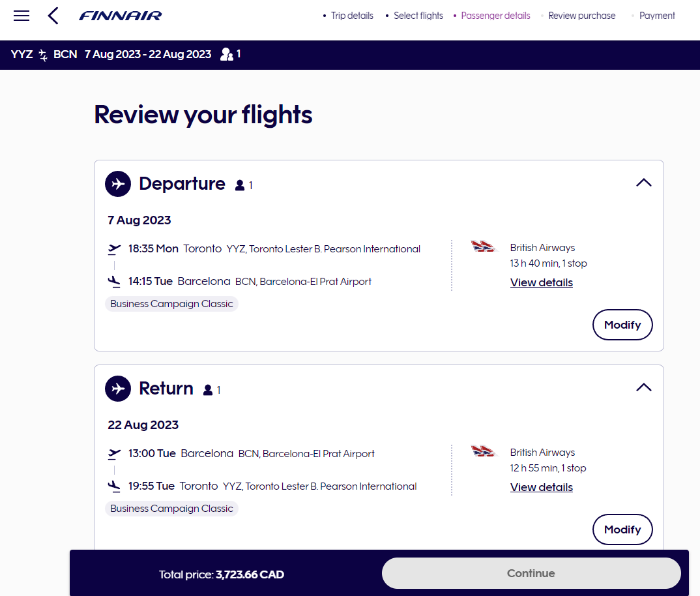Open the hamburger navigation menu
Screen dimensions: 700x596
[x=22, y=16]
